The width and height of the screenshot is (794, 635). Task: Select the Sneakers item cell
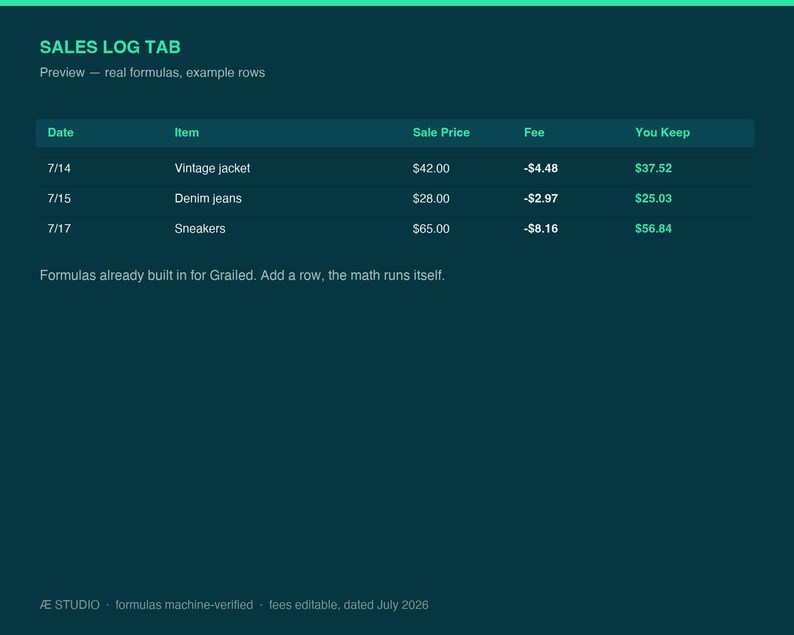point(200,228)
